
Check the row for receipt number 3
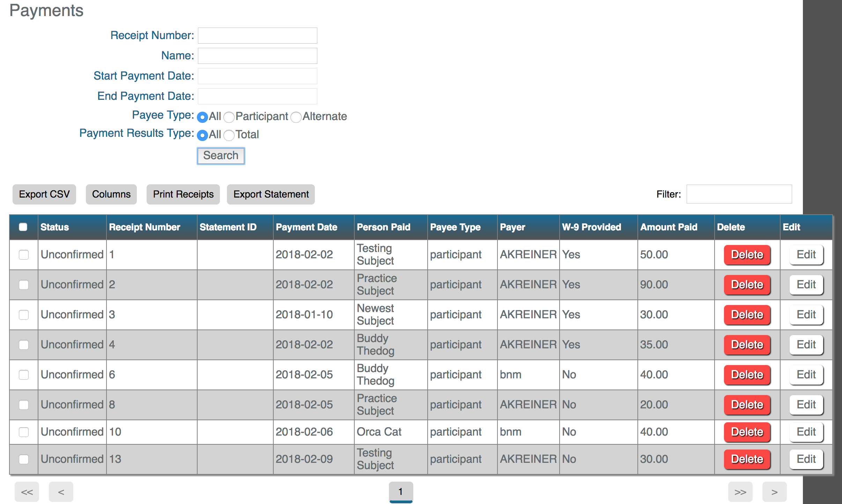[x=24, y=314]
